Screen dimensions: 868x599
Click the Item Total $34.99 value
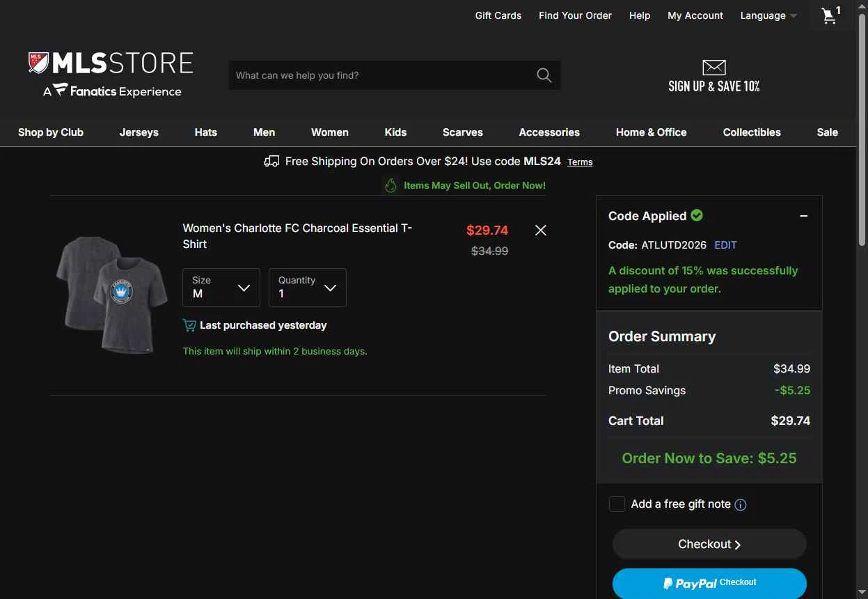pos(792,369)
